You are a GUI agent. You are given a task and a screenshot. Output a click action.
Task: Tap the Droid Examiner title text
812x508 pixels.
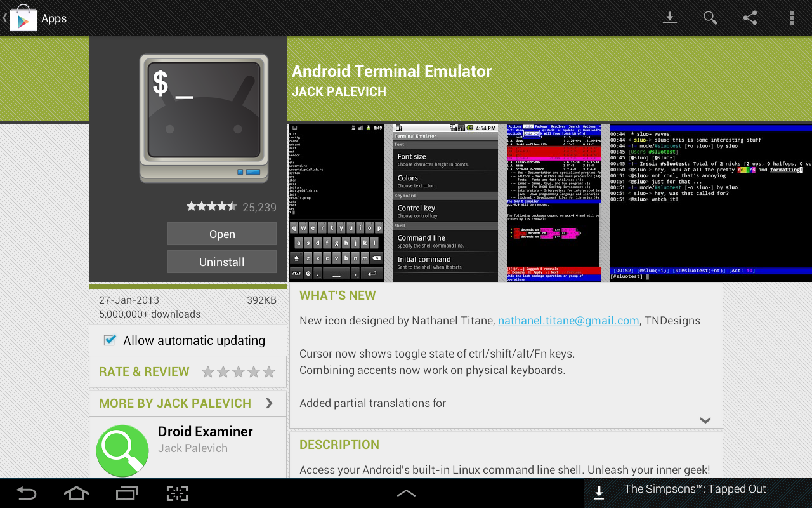point(206,432)
